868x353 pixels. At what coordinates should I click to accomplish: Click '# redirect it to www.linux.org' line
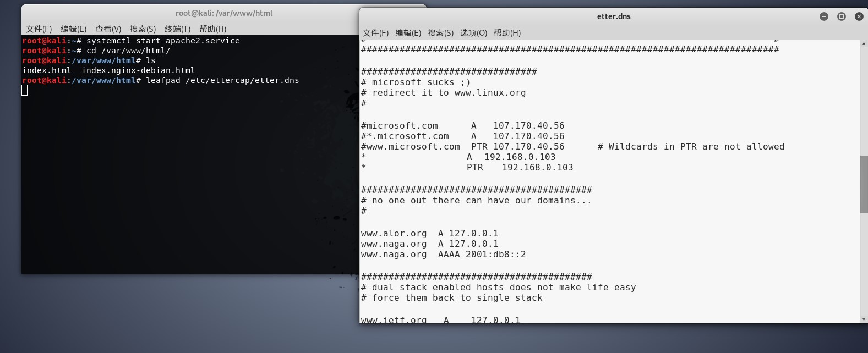click(443, 93)
